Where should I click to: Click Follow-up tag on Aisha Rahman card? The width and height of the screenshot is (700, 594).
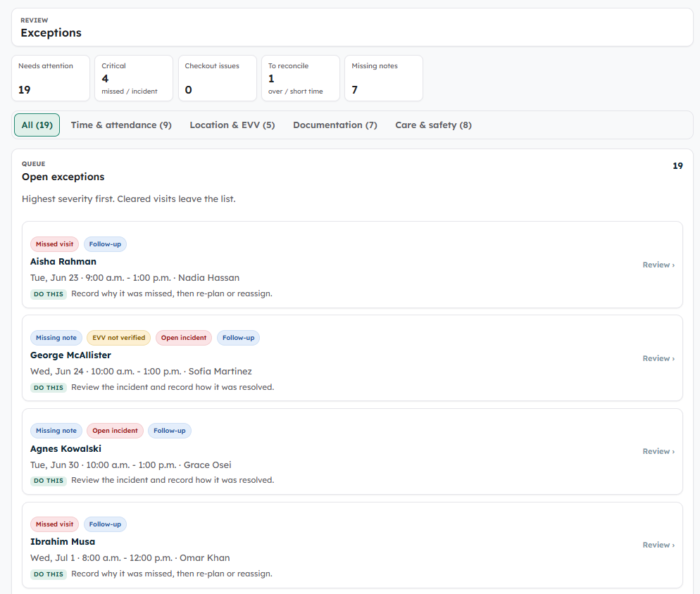tap(105, 244)
